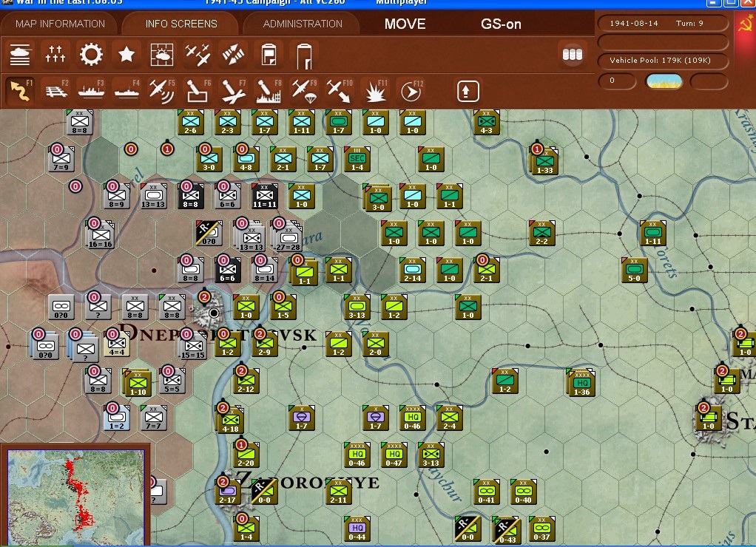Select the 2-12 Soviet unit
The height and width of the screenshot is (547, 756).
click(246, 381)
